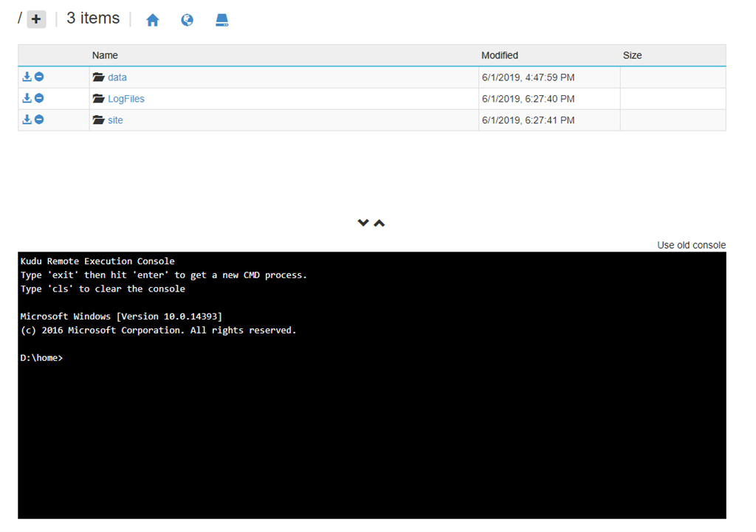Select the local drive icon in the toolbar
Image resolution: width=756 pixels, height=532 pixels.
[x=221, y=19]
